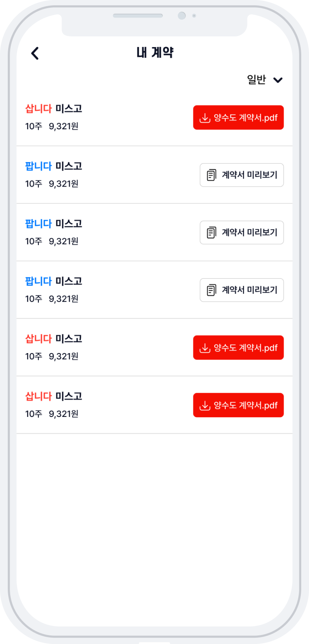Select the third 팝니다 미스고 contract title
The height and width of the screenshot is (644, 309).
coord(54,281)
